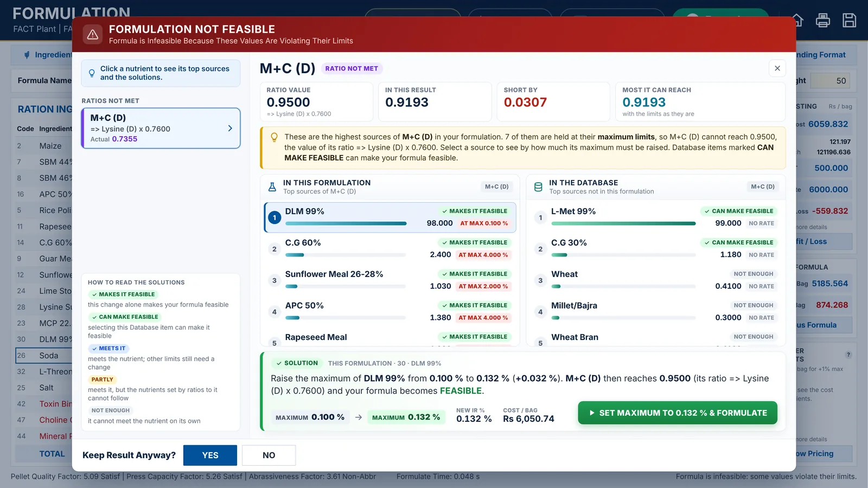Click the Short By 0.0307 value
The height and width of the screenshot is (488, 868).
tap(525, 102)
